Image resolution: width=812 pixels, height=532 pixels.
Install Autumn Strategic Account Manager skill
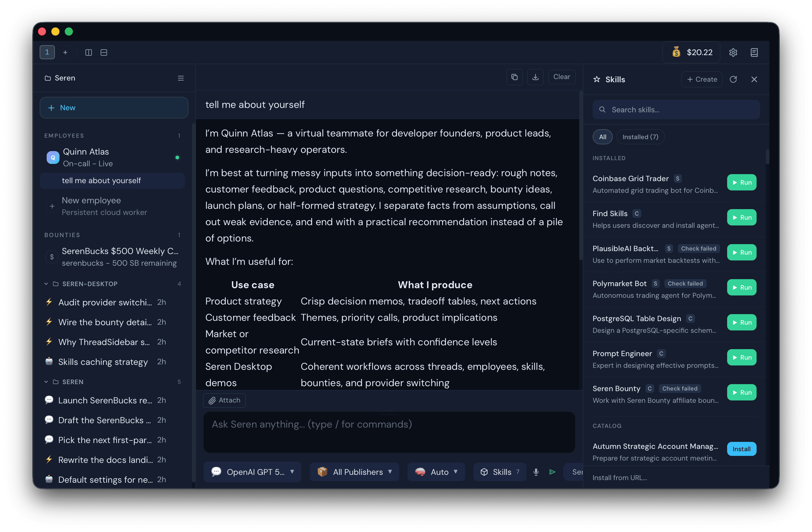point(741,449)
